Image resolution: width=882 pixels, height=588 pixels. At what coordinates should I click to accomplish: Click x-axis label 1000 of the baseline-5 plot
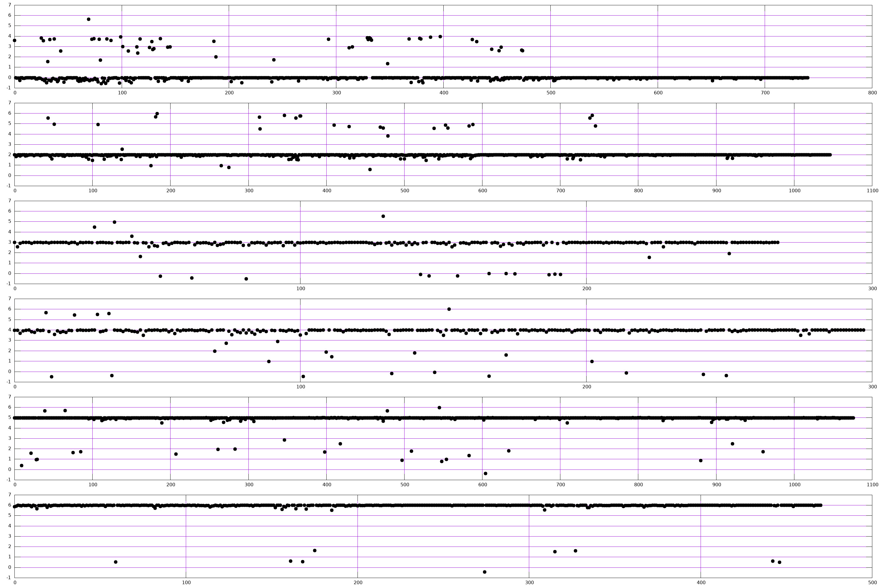[795, 485]
